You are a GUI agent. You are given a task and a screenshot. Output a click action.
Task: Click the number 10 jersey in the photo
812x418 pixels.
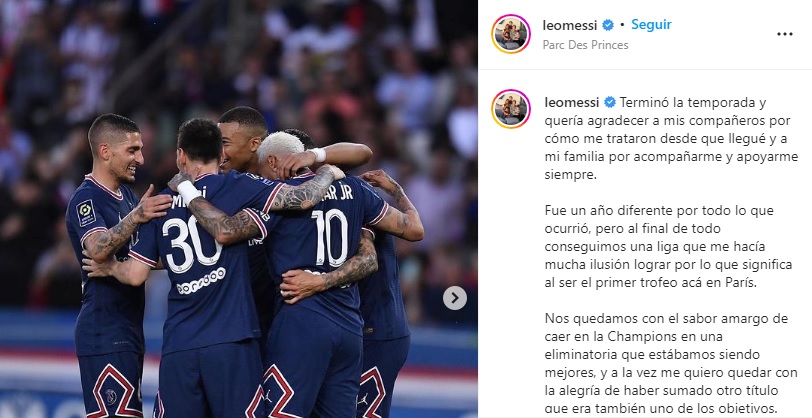tap(329, 237)
